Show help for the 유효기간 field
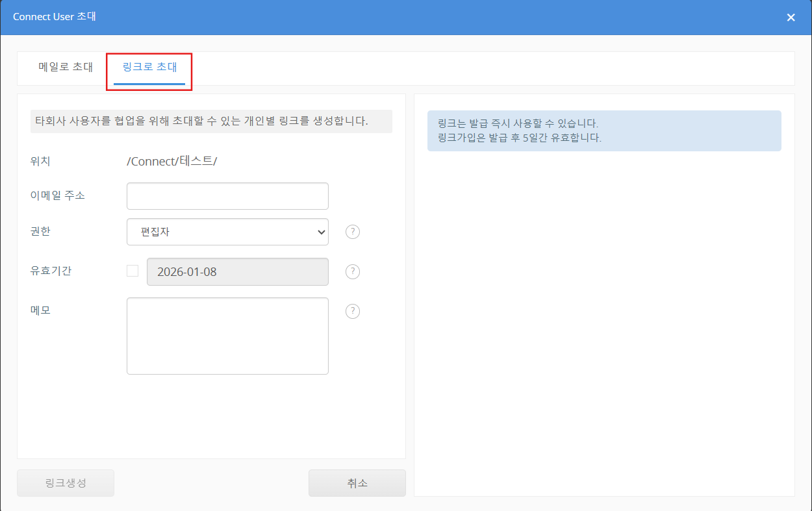 (x=352, y=271)
